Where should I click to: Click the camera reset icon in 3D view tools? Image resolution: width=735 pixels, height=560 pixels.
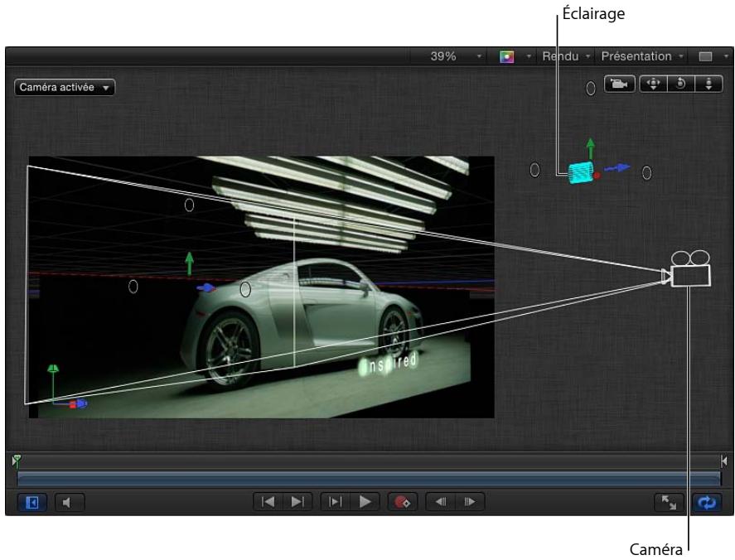tap(619, 84)
